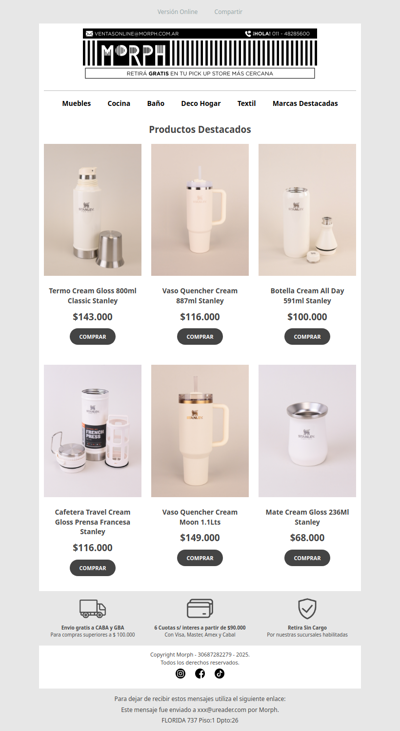Screen dimensions: 400x731
Task: Click Comprar for Mate Cream Gloss 236Ml
Action: [307, 558]
